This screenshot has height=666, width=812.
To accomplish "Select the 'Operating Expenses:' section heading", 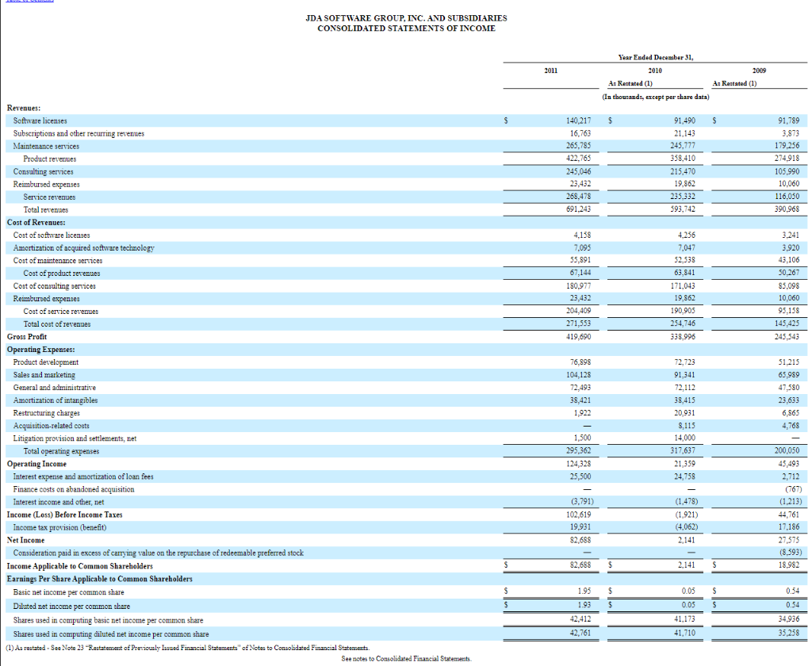I will [41, 350].
